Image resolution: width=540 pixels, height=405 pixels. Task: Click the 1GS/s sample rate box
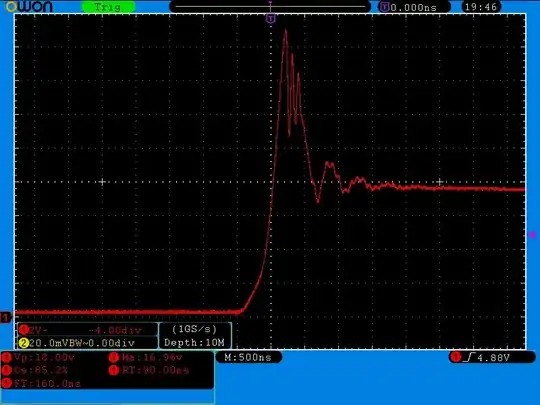coord(195,329)
